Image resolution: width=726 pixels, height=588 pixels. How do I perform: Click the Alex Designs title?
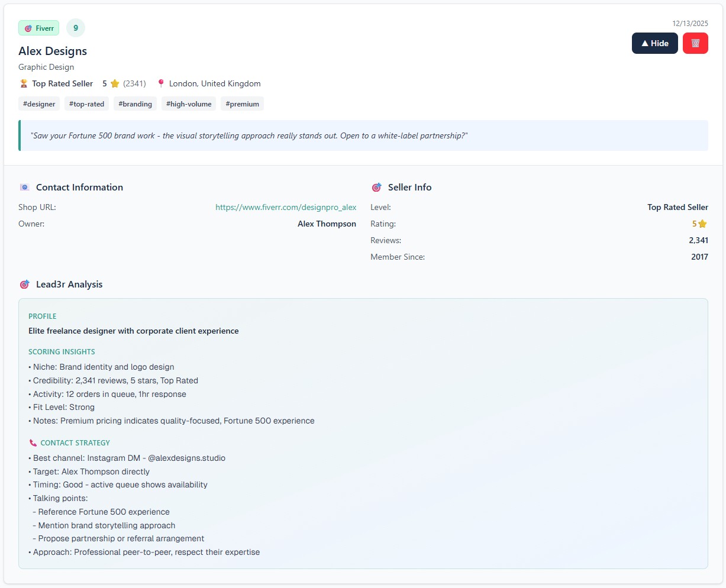[x=53, y=51]
